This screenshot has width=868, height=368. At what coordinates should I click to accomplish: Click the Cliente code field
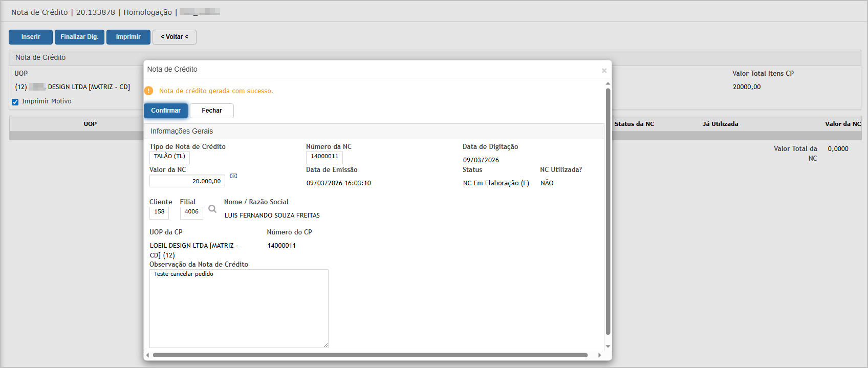click(x=159, y=212)
